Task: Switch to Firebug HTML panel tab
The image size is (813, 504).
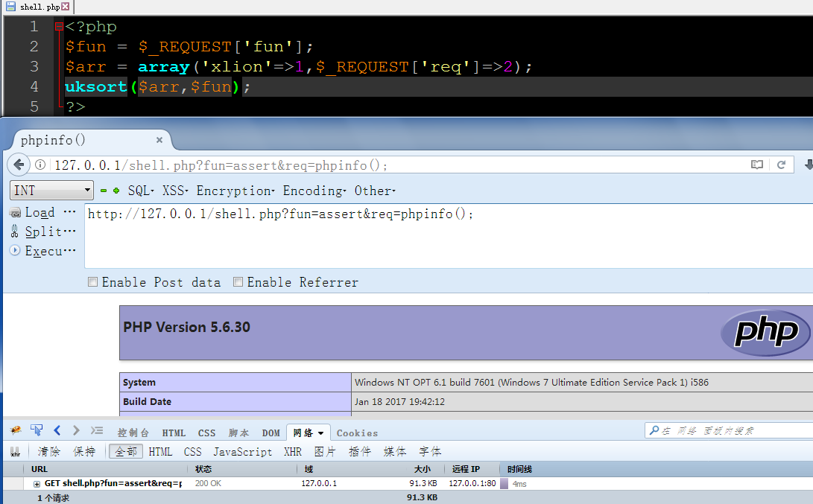Action: pyautogui.click(x=174, y=433)
